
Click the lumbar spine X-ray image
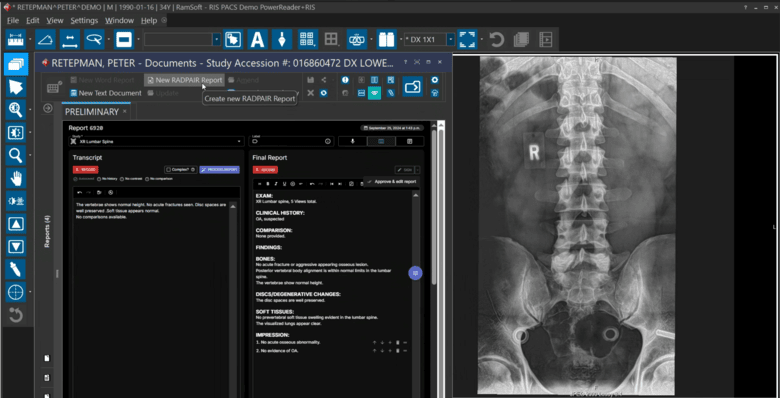[577, 225]
